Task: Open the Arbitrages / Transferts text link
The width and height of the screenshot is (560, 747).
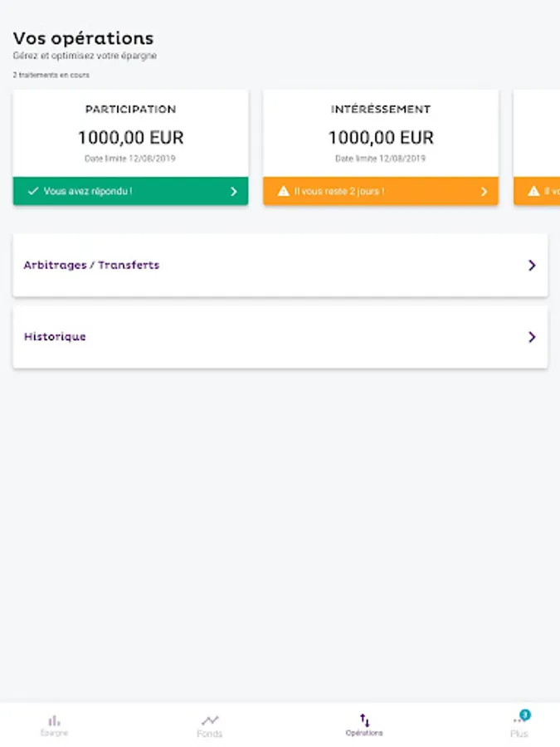Action: [x=91, y=266]
